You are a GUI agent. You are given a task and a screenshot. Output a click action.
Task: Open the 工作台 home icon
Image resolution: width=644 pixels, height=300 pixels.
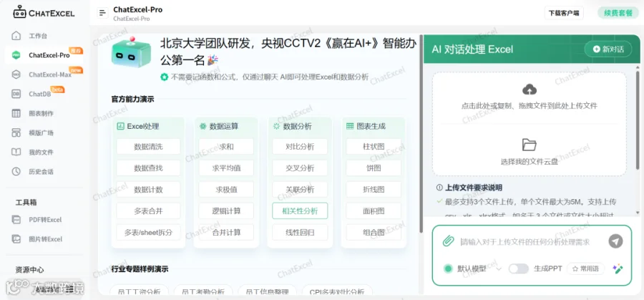coord(16,35)
